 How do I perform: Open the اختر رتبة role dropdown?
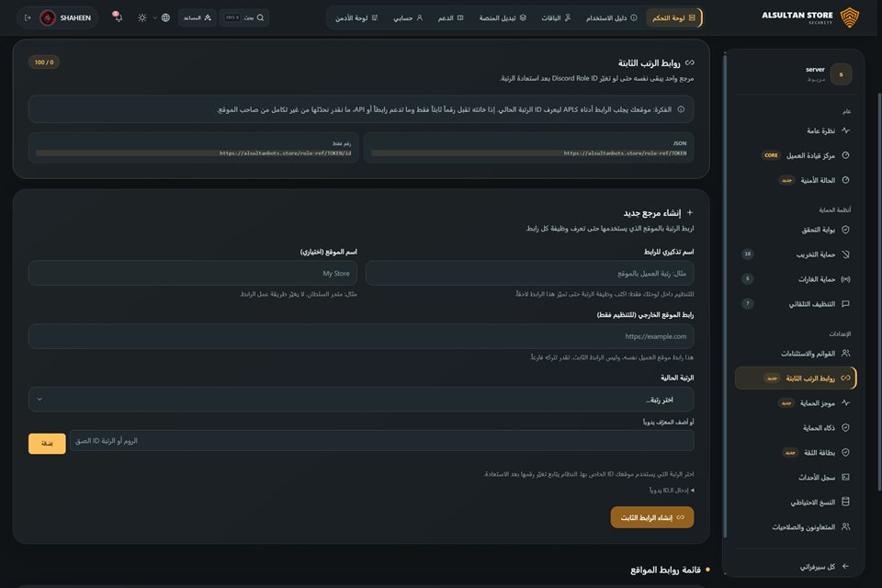(361, 400)
